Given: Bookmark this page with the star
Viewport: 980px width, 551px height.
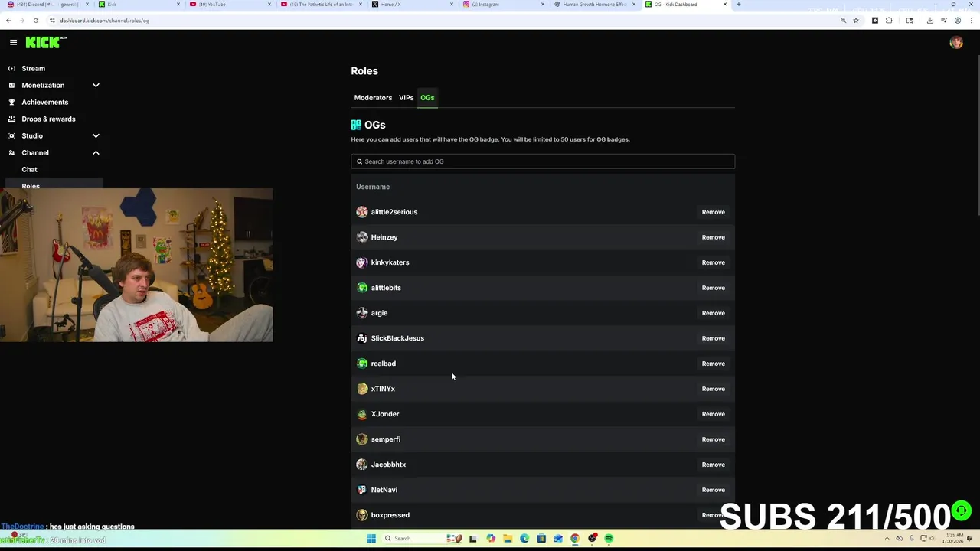Looking at the screenshot, I should tap(856, 21).
